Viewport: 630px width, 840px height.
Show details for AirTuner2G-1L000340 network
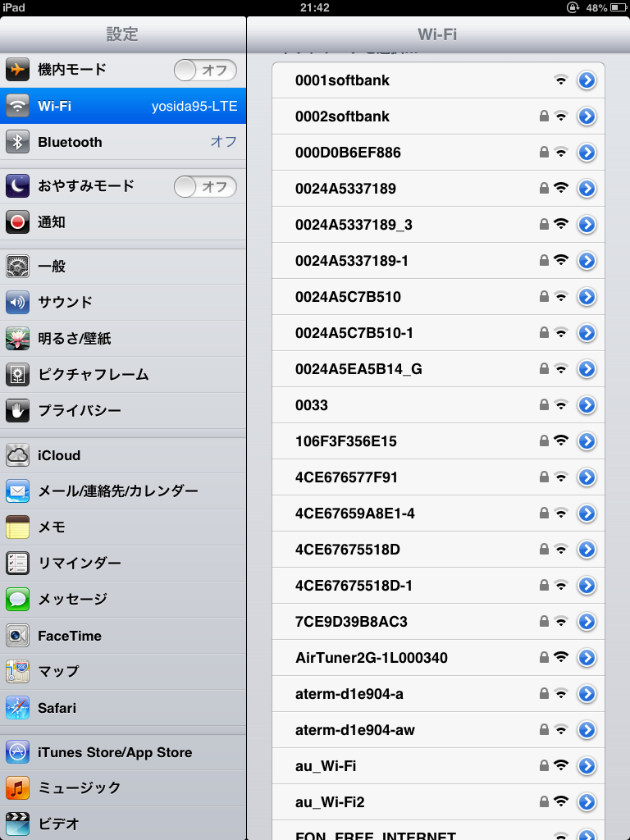[x=586, y=658]
